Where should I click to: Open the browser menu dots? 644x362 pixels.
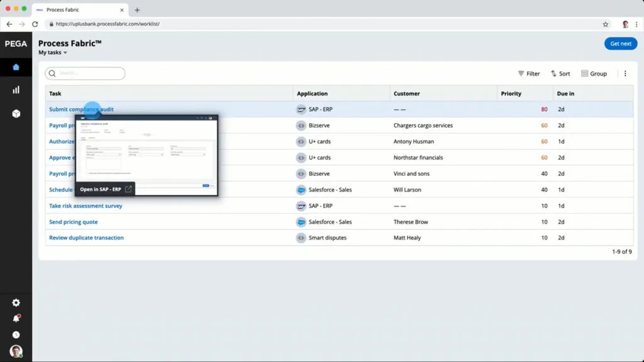[x=636, y=25]
